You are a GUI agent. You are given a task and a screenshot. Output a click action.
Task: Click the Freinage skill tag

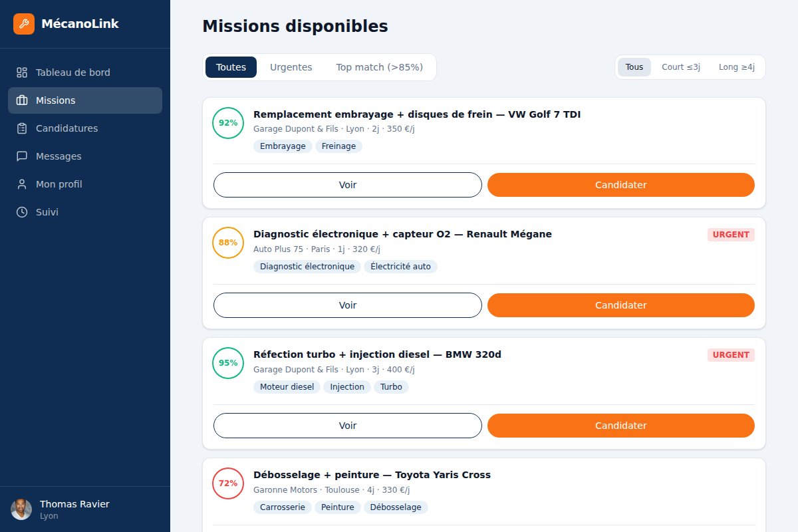pyautogui.click(x=338, y=146)
